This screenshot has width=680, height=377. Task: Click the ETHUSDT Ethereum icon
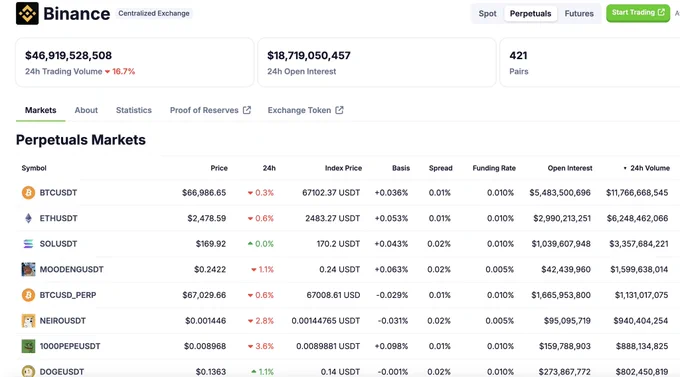coord(28,218)
